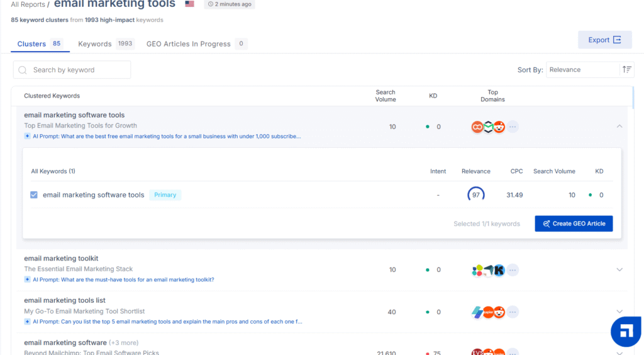The width and height of the screenshot is (644, 355).
Task: Open AI Prompt listing top 5 email tools
Action: [167, 322]
